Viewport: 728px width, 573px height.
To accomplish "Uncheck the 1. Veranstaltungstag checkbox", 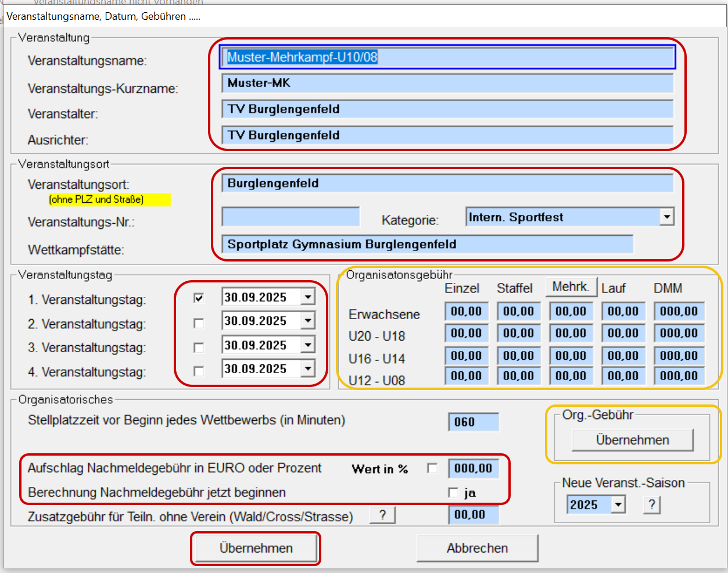I will point(199,298).
